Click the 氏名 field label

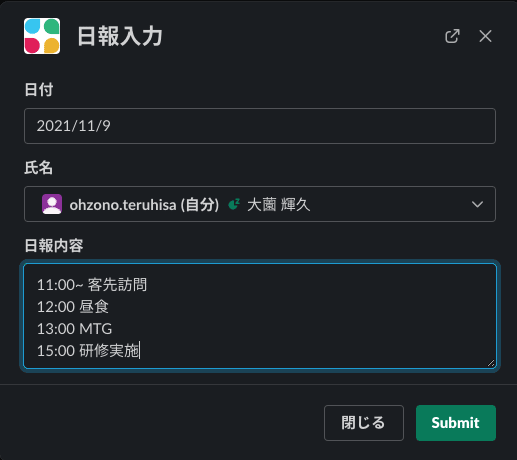38,168
